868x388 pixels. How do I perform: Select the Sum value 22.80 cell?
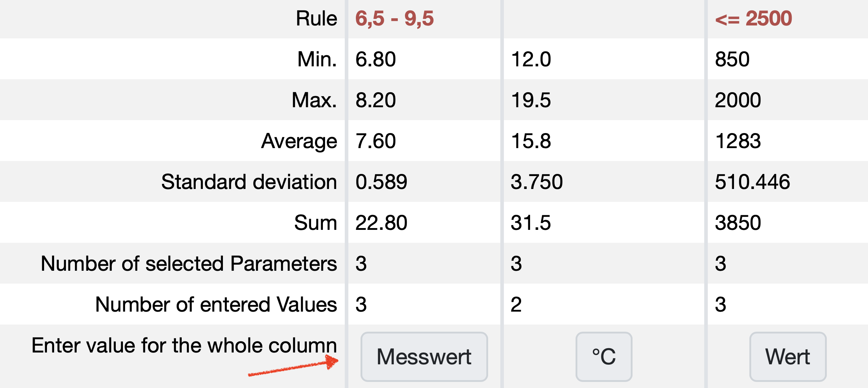[381, 223]
